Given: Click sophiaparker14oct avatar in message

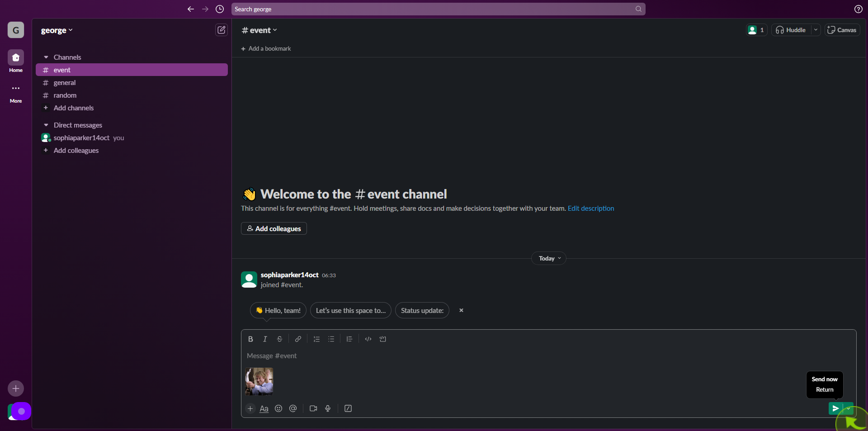Looking at the screenshot, I should pyautogui.click(x=249, y=279).
